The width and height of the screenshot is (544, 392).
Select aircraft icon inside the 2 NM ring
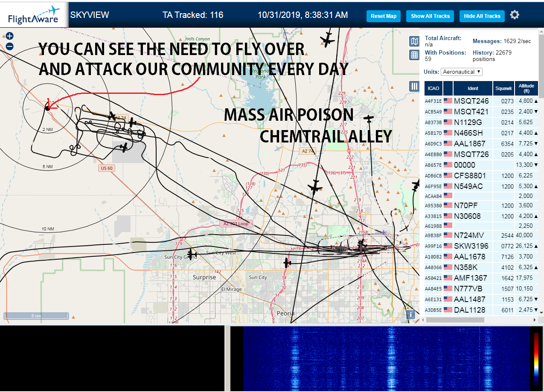pyautogui.click(x=47, y=108)
